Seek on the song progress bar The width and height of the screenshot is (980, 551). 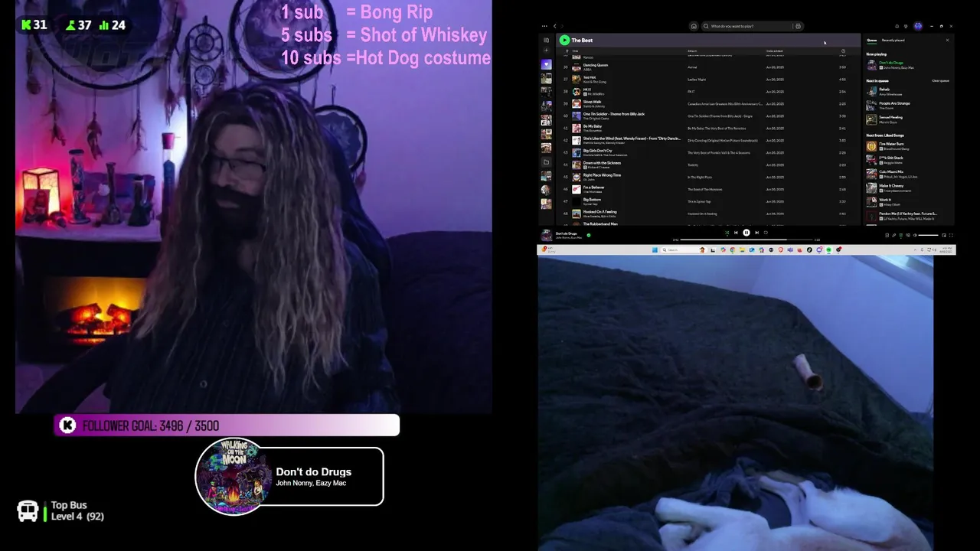click(747, 240)
